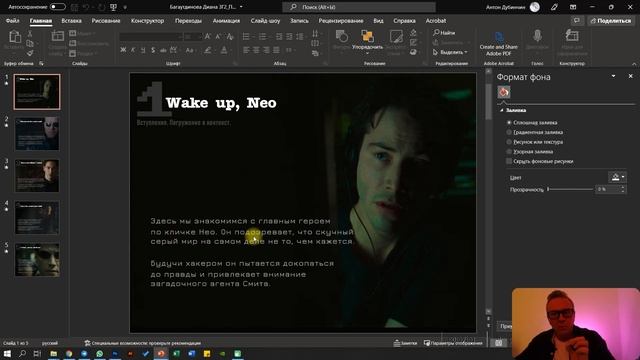Open the Заметки notes button
Viewport: 640px width, 360px height.
(405, 343)
